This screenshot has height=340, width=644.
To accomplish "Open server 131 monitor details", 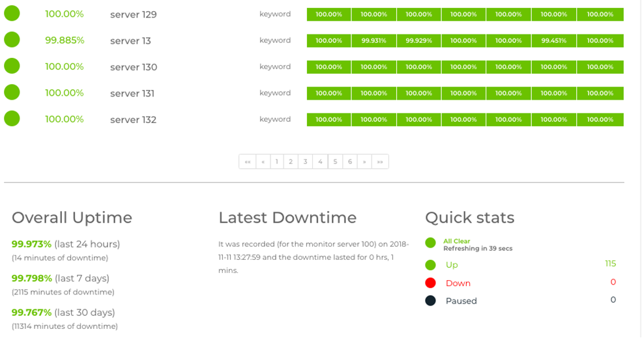I will (x=132, y=94).
